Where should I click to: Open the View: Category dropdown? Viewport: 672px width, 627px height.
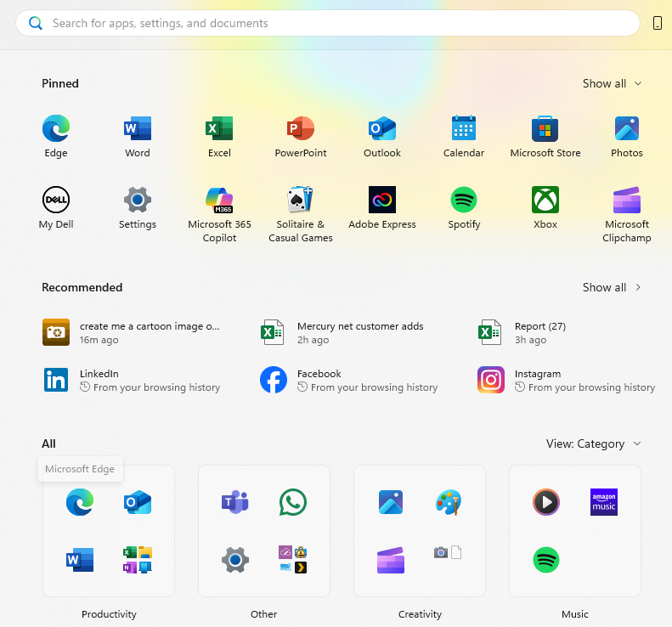[594, 443]
